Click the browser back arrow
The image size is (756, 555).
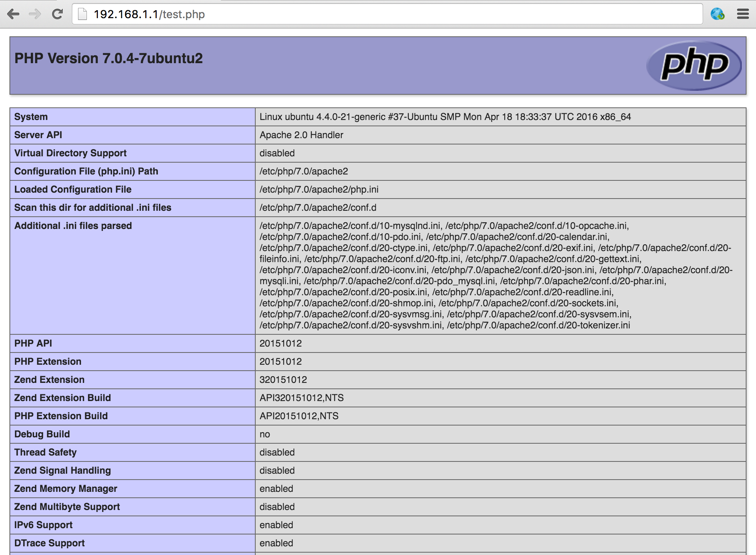pos(13,14)
